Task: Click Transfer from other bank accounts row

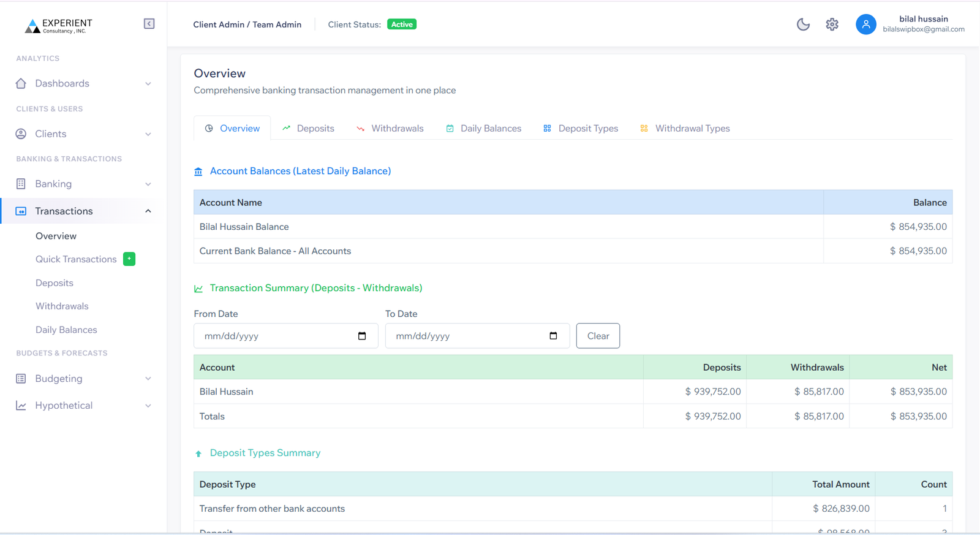Action: click(573, 509)
